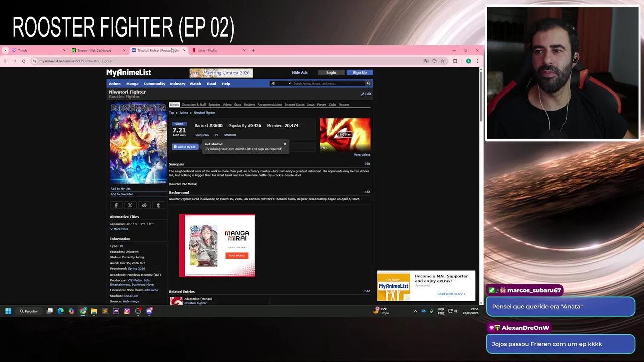The width and height of the screenshot is (644, 362).
Task: Open File Explorer from the taskbar
Action: click(x=94, y=311)
